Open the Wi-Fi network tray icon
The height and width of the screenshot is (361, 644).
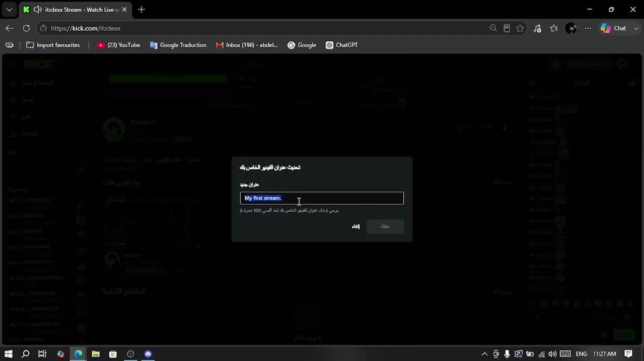(x=542, y=354)
